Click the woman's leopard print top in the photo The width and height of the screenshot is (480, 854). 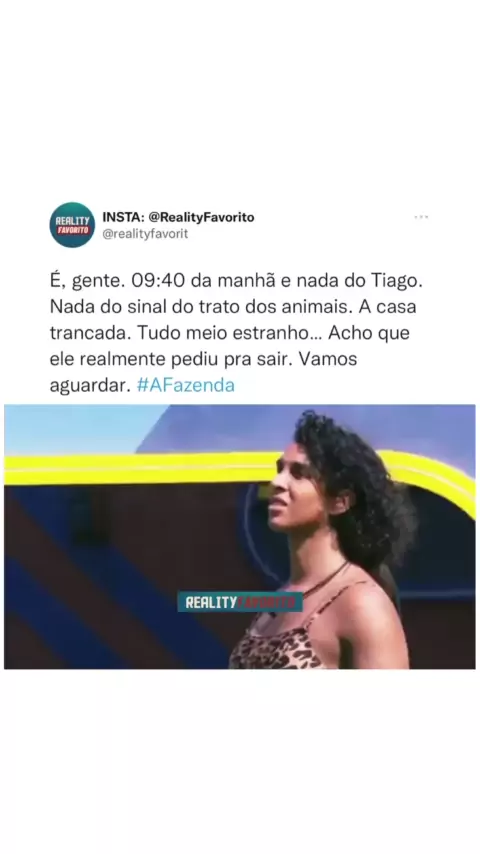278,648
